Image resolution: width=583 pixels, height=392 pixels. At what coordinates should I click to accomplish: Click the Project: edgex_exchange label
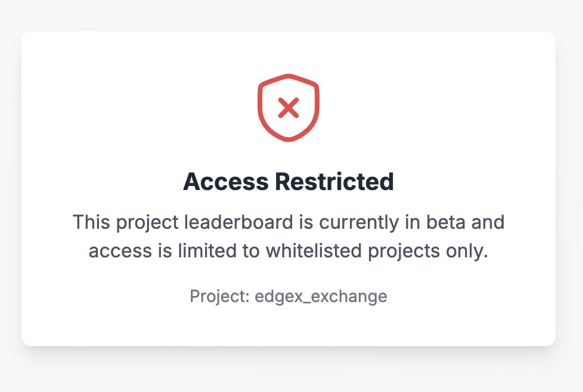pos(289,296)
